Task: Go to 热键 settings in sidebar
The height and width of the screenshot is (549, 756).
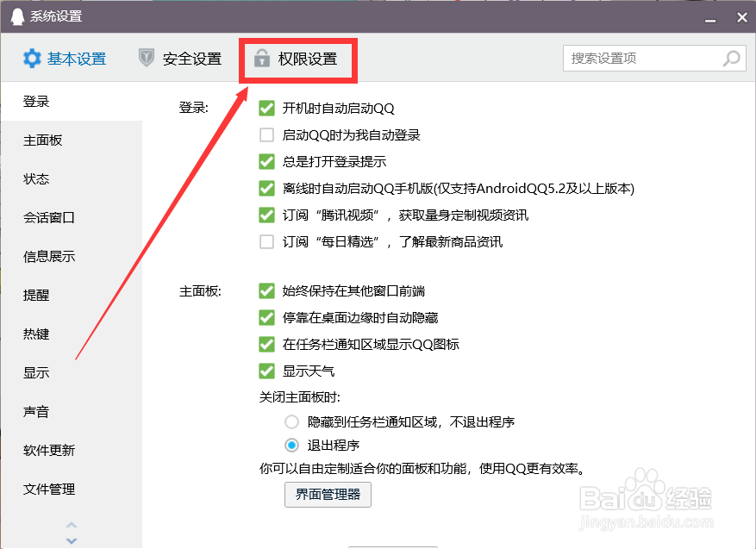Action: [72, 334]
